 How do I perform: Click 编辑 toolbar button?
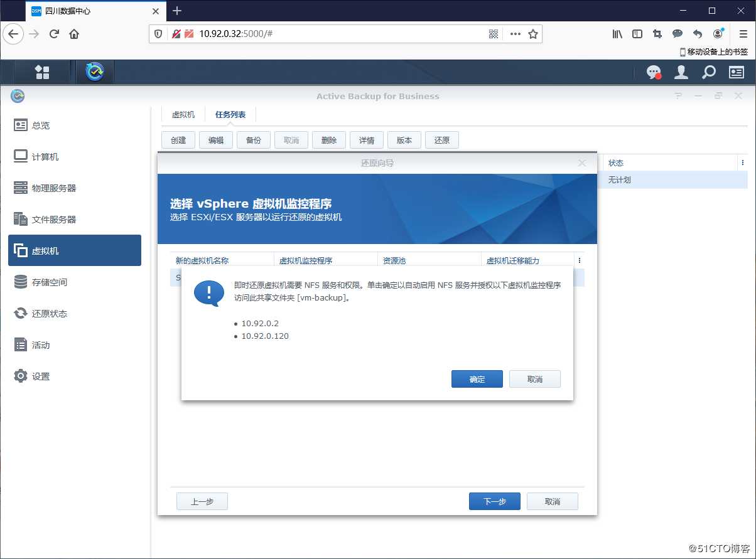(216, 140)
